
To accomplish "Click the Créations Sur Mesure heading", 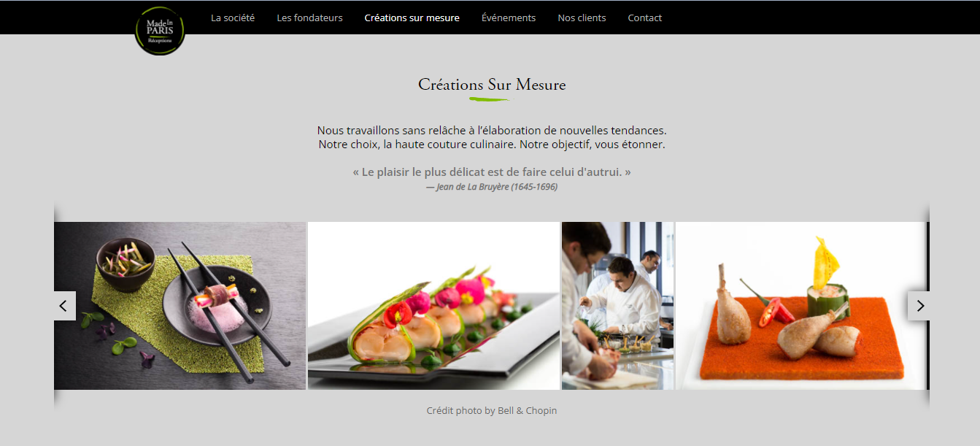I will coord(492,85).
